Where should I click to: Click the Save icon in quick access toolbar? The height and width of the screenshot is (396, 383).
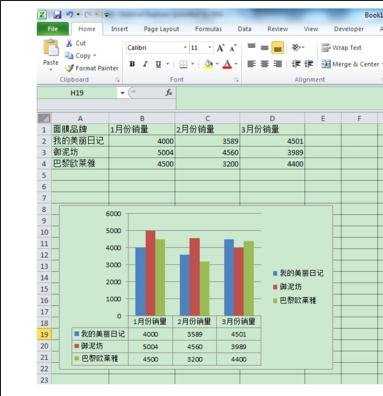click(57, 15)
